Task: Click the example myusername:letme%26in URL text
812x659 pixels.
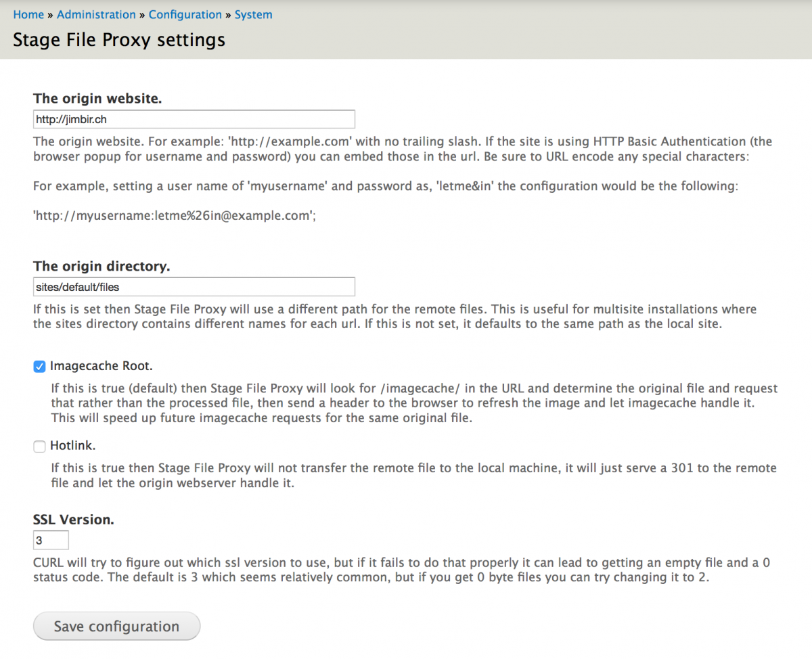Action: click(x=175, y=218)
